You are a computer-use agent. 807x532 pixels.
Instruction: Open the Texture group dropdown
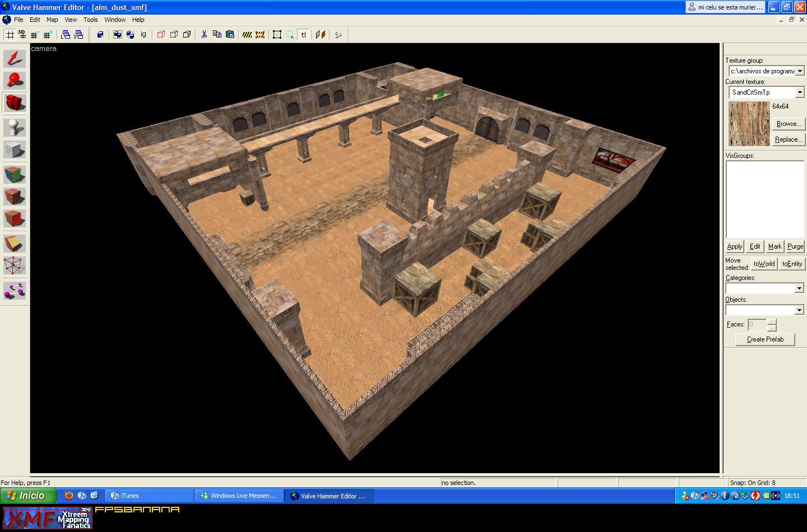click(x=800, y=71)
